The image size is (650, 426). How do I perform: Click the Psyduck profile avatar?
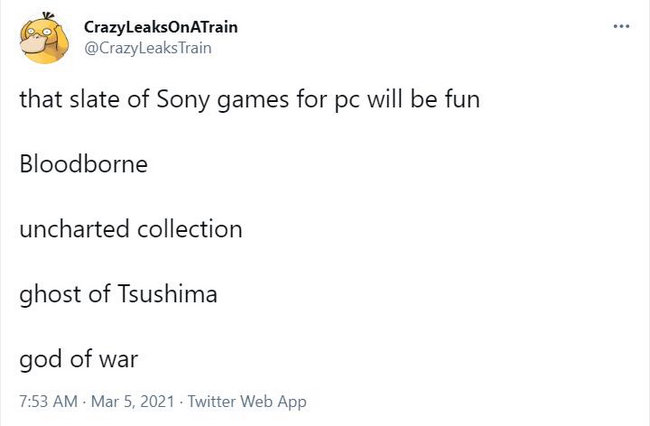pyautogui.click(x=45, y=38)
